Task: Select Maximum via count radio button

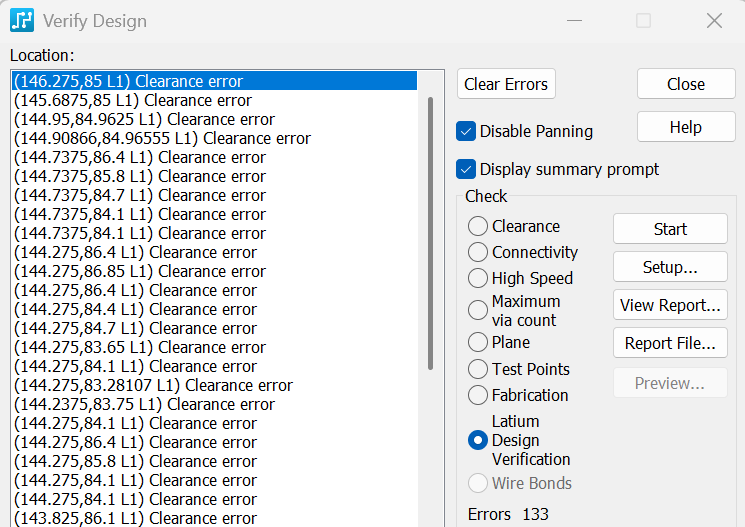Action: tap(478, 311)
